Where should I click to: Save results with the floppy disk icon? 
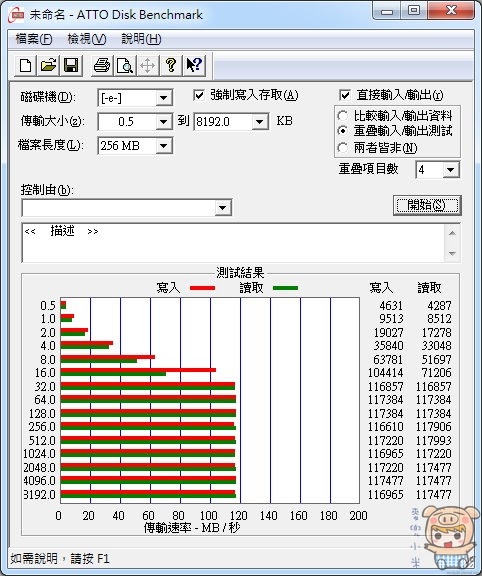click(71, 66)
